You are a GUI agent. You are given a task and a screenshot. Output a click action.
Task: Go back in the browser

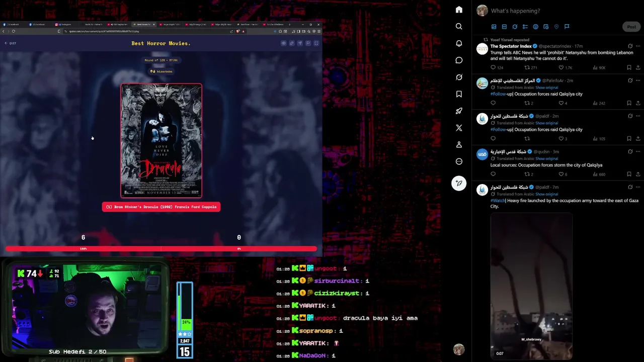pyautogui.click(x=3, y=31)
